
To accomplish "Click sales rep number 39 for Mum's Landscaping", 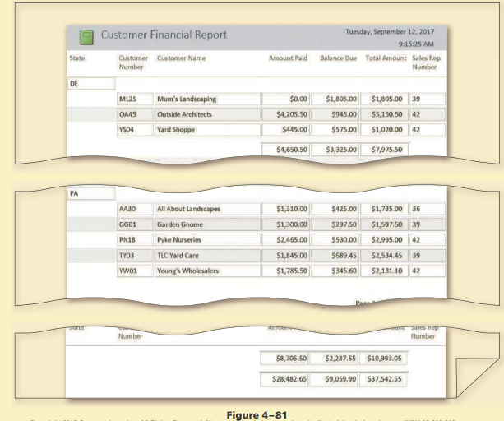I will point(428,99).
